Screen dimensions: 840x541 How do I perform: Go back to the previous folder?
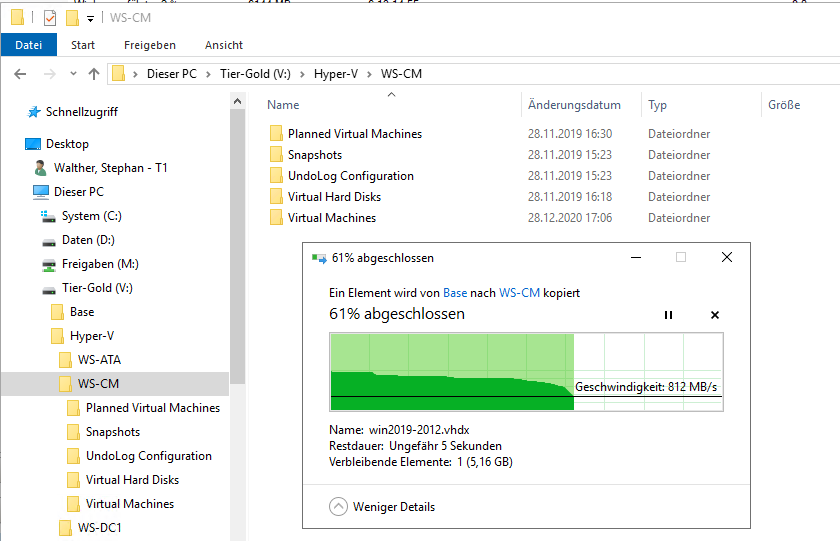[20, 74]
